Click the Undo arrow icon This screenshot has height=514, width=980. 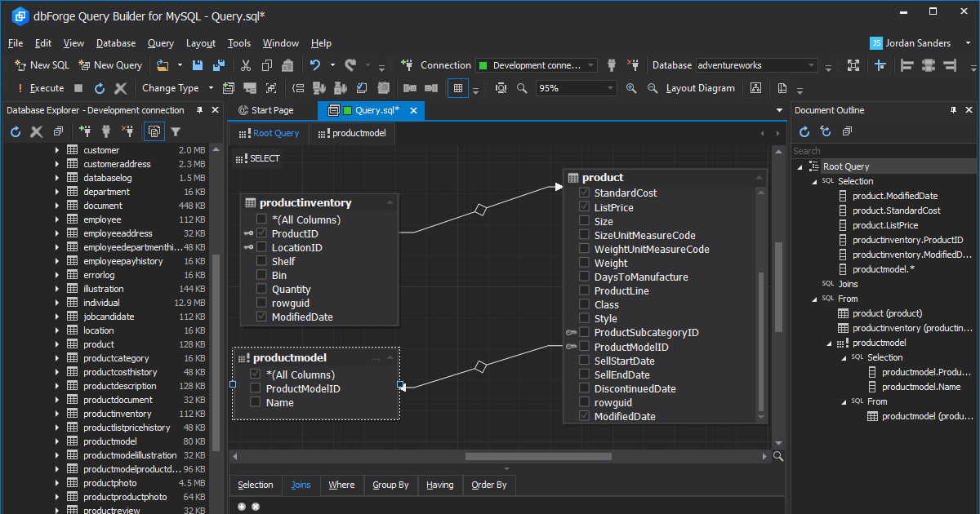(315, 65)
